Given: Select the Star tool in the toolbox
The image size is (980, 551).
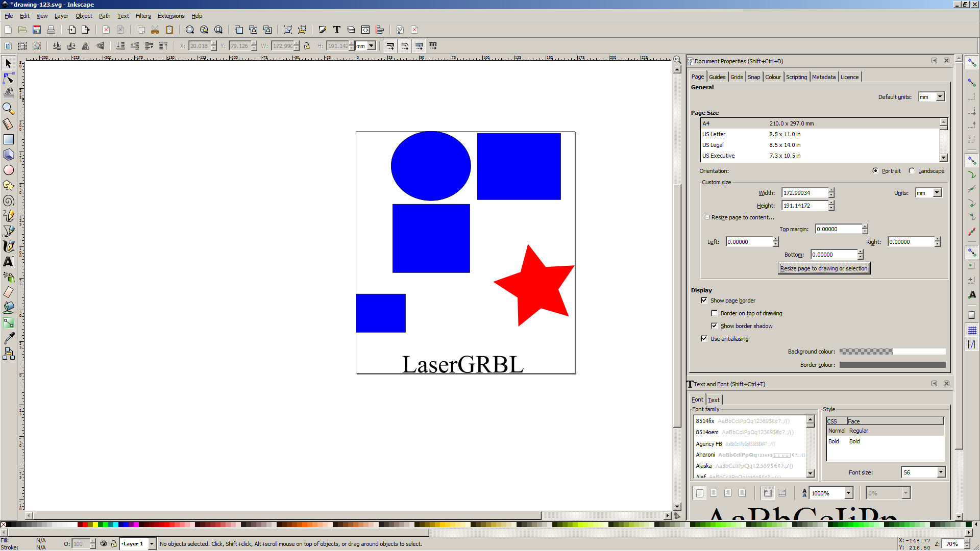Looking at the screenshot, I should [9, 186].
